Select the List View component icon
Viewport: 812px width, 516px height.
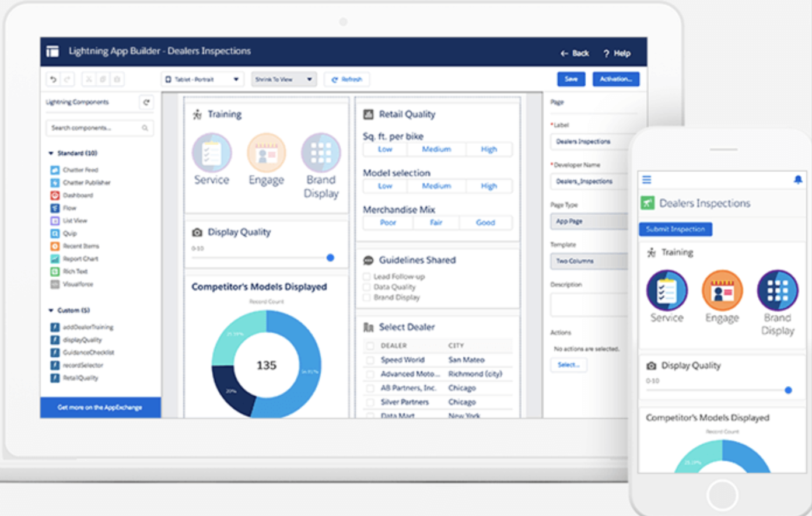point(55,221)
